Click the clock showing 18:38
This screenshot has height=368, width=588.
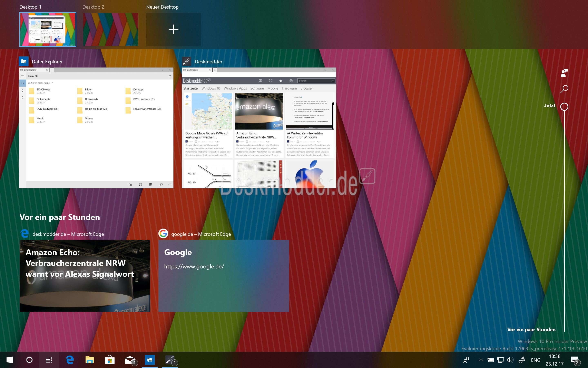pos(555,356)
